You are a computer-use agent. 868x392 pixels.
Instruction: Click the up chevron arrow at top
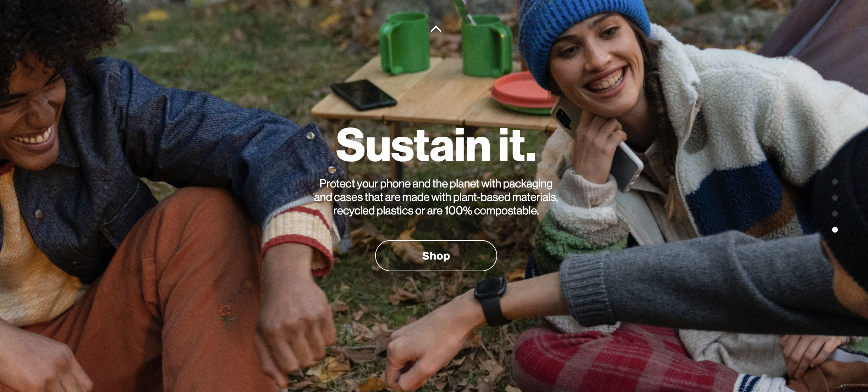pyautogui.click(x=436, y=29)
